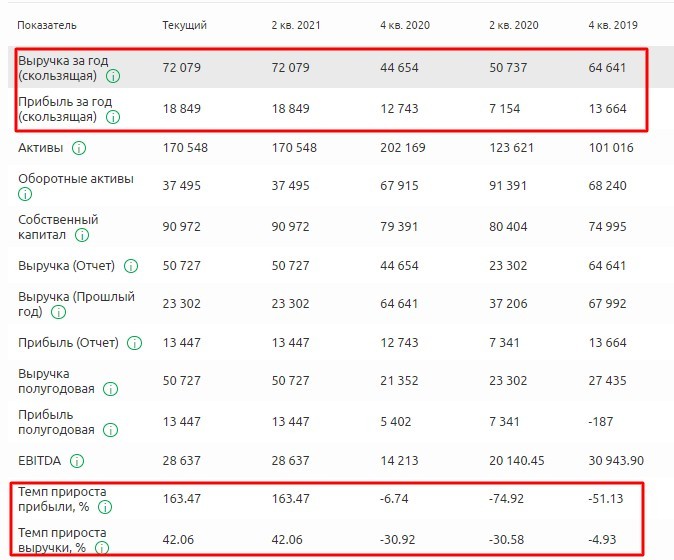Click the 4 кв. 2019 column header

613,24
